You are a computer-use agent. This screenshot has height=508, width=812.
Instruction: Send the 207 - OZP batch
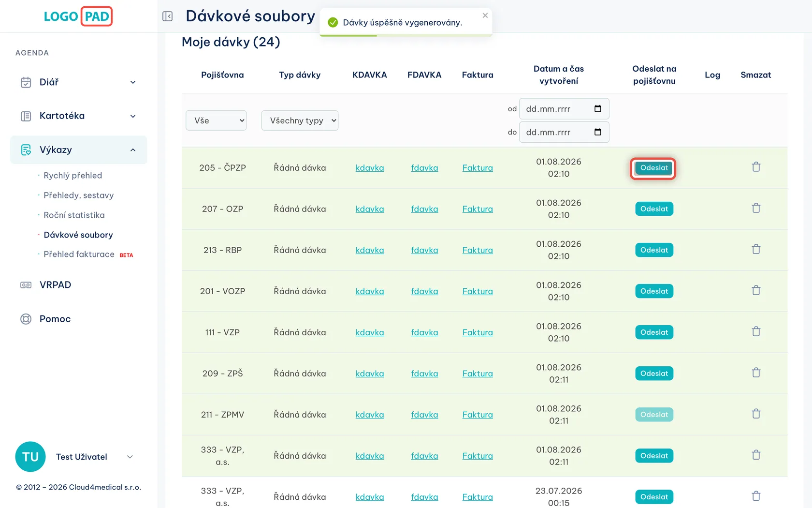point(654,209)
